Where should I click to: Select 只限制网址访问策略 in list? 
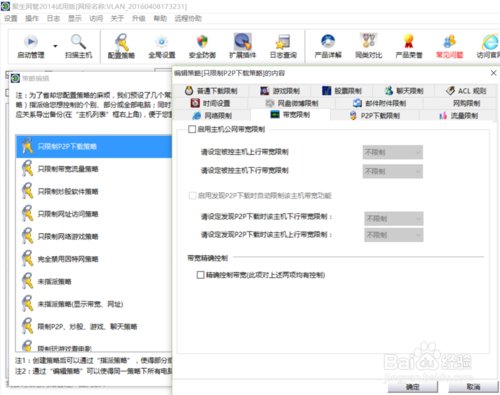(94, 214)
